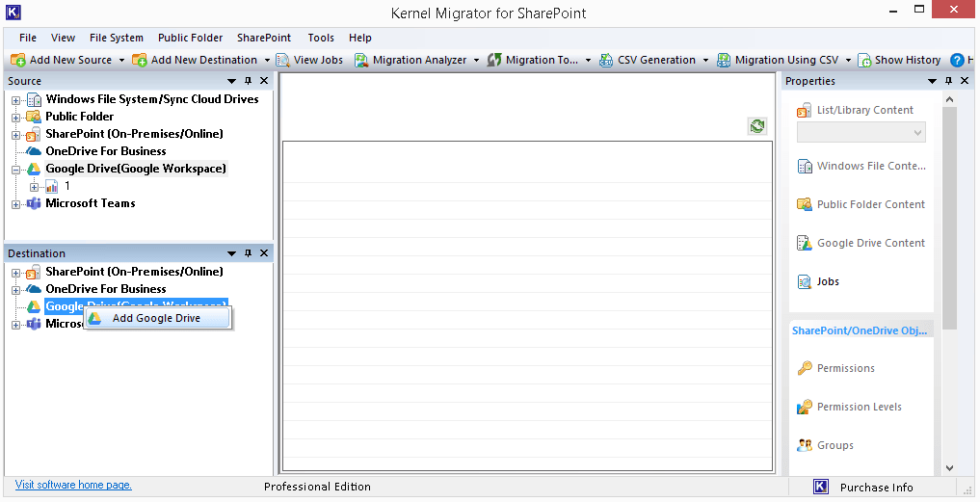Image resolution: width=980 pixels, height=502 pixels.
Task: Click the SharePoint icon in Source tree
Action: pyautogui.click(x=34, y=134)
